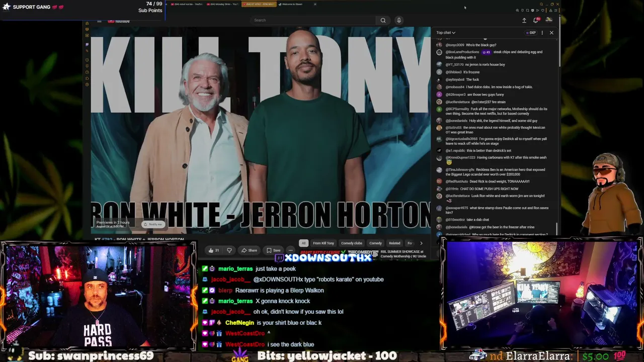Click @BCPSurreality's green chat avatar

(x=439, y=109)
